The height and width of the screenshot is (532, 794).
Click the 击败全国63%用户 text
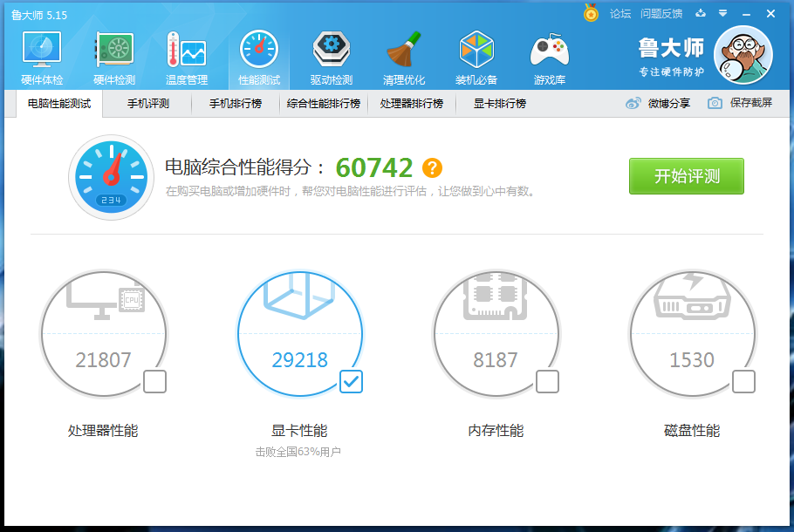coord(298,452)
